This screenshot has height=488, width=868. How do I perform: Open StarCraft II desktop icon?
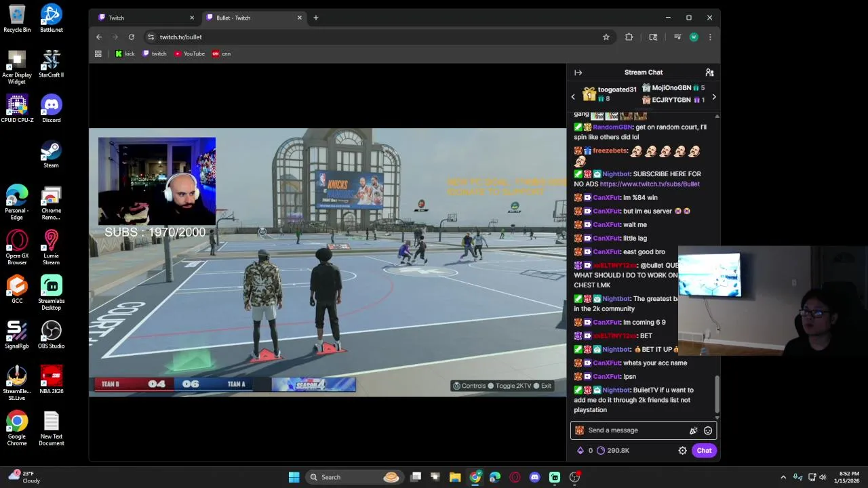(x=51, y=64)
